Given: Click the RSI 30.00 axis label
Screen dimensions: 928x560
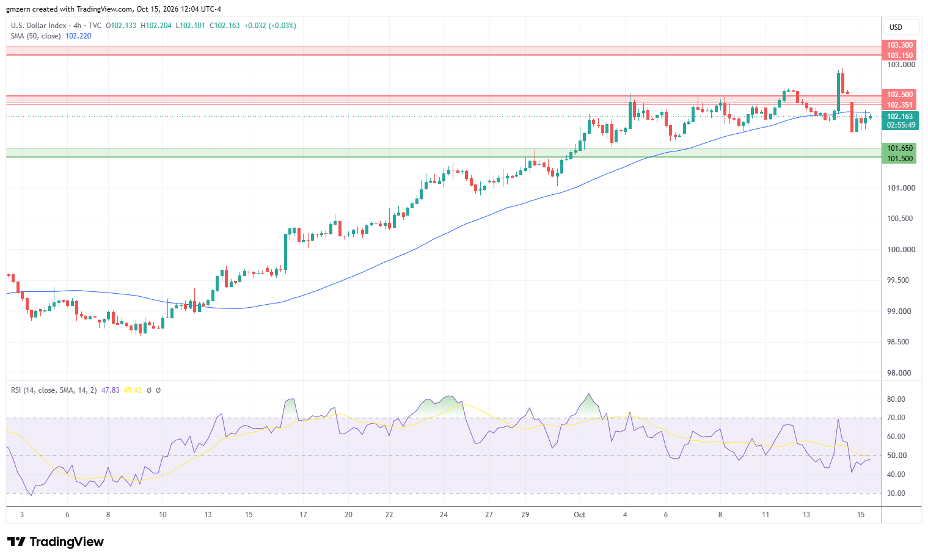Looking at the screenshot, I should [896, 493].
